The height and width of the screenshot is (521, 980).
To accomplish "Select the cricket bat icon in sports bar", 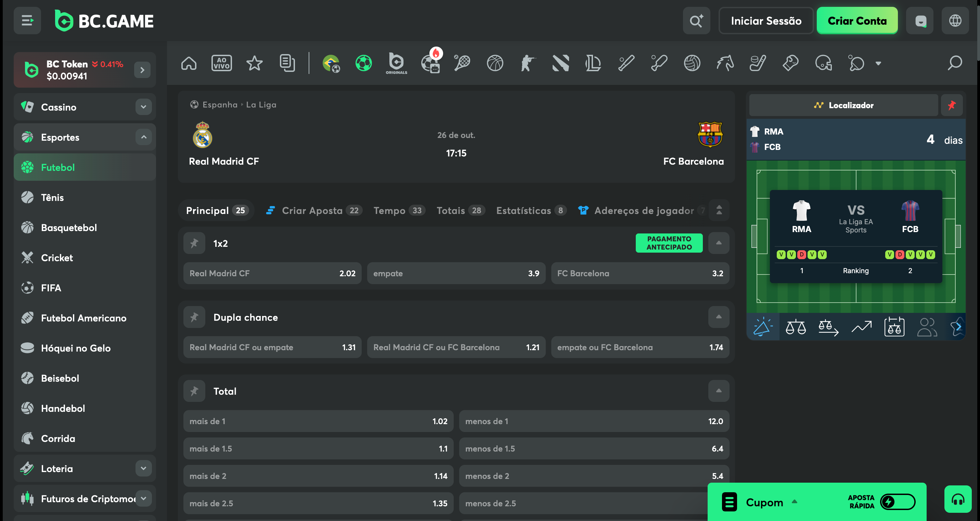I will (x=659, y=63).
